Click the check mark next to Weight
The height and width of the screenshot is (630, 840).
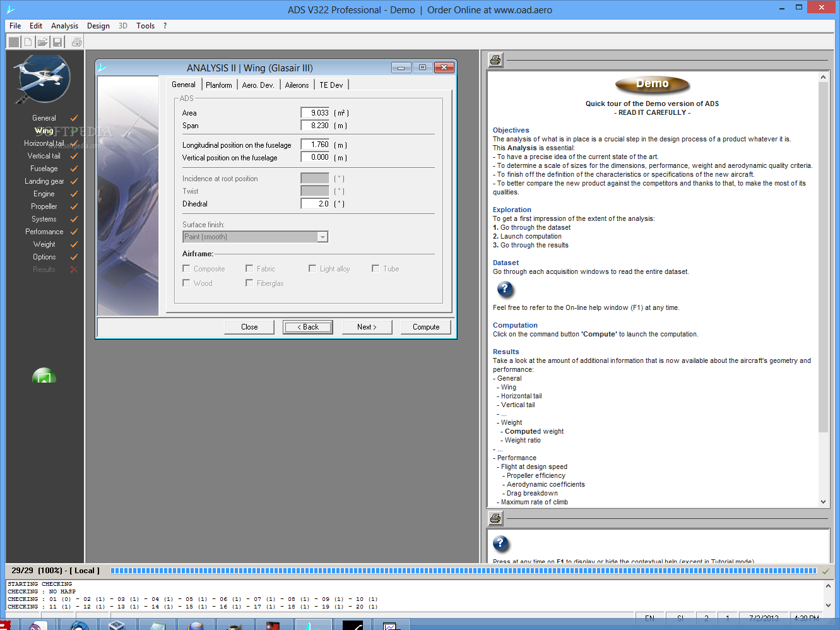[74, 244]
